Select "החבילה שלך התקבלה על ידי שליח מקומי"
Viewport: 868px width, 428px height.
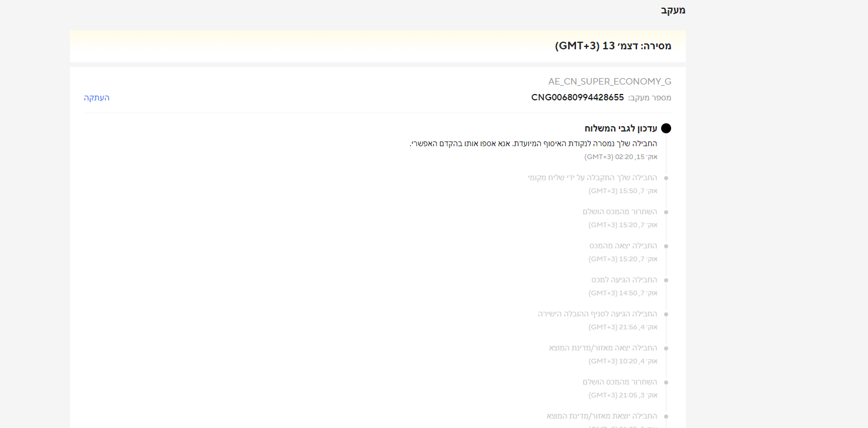pyautogui.click(x=593, y=177)
